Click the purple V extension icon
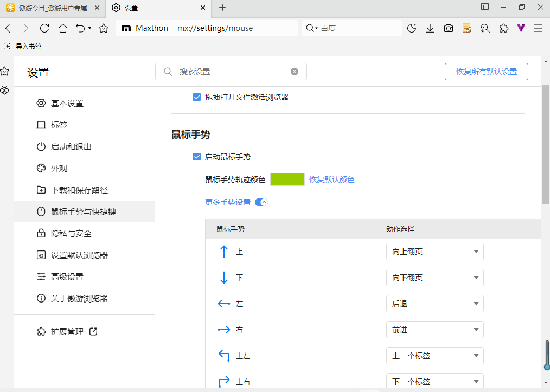 click(x=521, y=28)
